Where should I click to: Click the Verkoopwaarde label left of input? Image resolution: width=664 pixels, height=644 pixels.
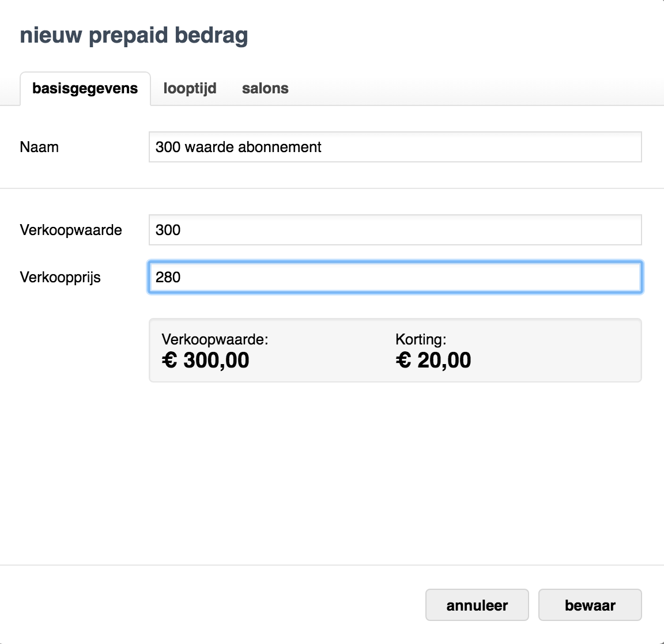click(x=71, y=230)
